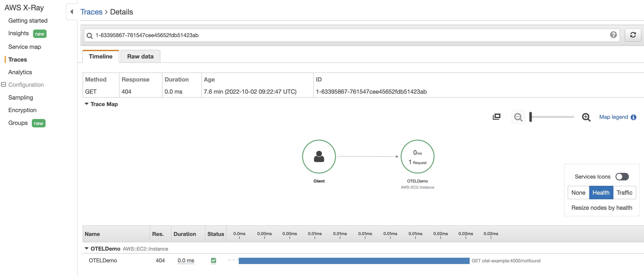Click the Resize nodes by health label
Screen dimensions: 644x277
click(x=601, y=208)
